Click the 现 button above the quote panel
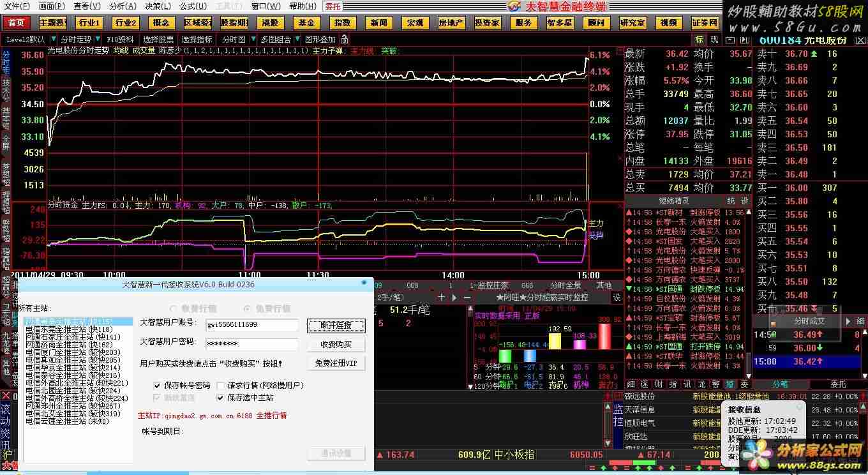The width and height of the screenshot is (868, 475). point(714,40)
